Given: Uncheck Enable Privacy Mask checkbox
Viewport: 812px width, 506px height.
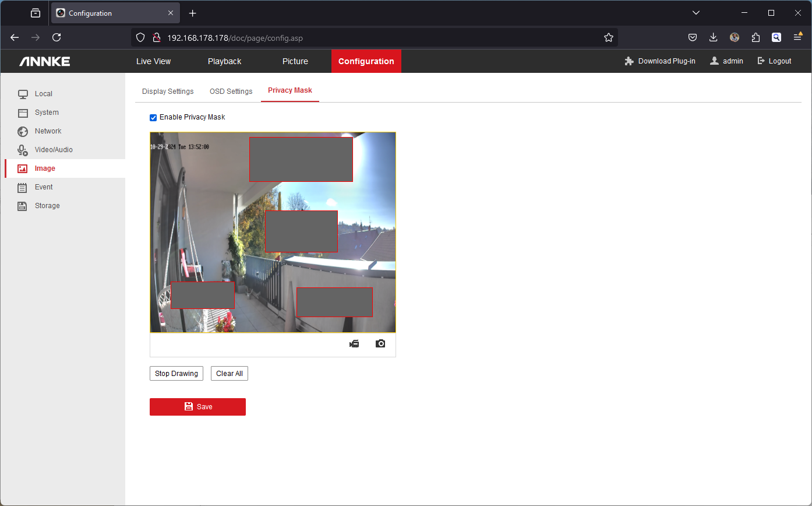Looking at the screenshot, I should [x=153, y=118].
